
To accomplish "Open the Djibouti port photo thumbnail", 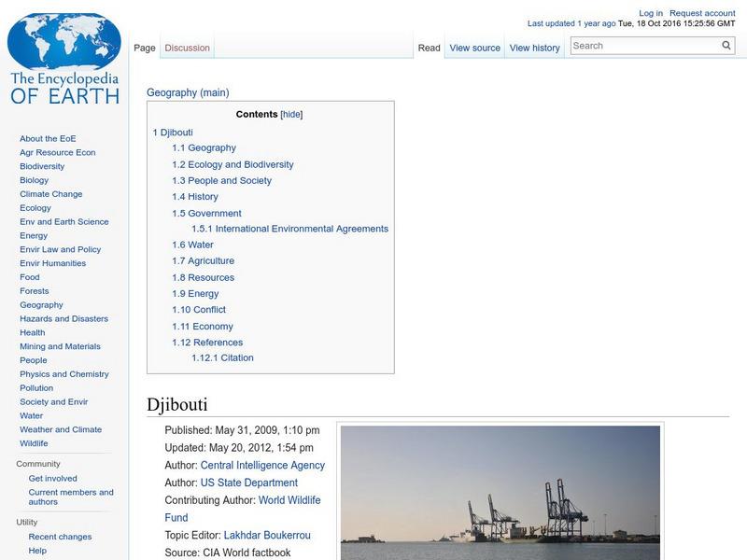I will point(500,493).
